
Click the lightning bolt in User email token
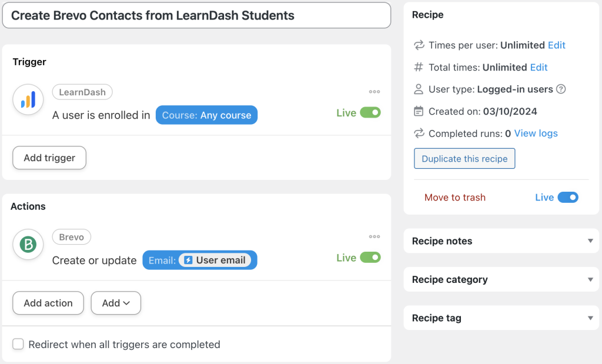189,260
